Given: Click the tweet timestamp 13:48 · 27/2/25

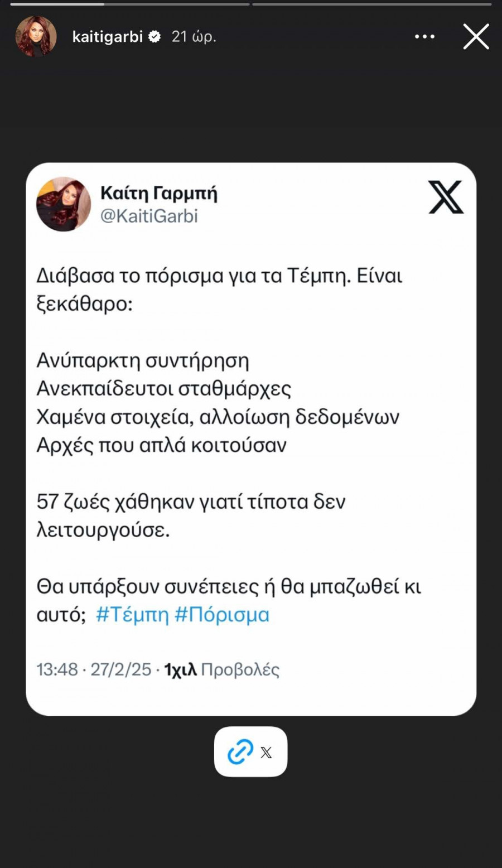Looking at the screenshot, I should pos(94,669).
